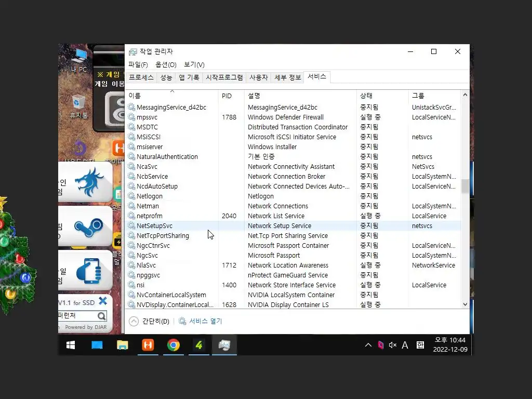Select the NcaSvc service gear icon

pos(131,166)
